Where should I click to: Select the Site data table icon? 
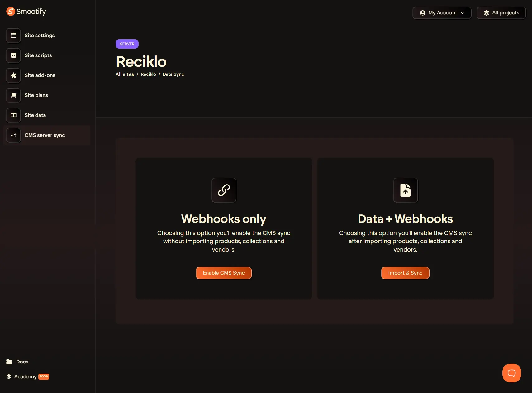pyautogui.click(x=13, y=115)
